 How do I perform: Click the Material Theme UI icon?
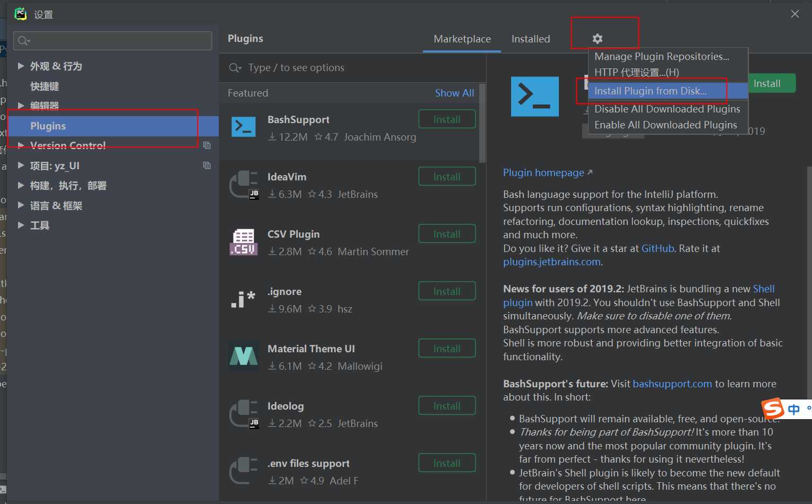244,356
